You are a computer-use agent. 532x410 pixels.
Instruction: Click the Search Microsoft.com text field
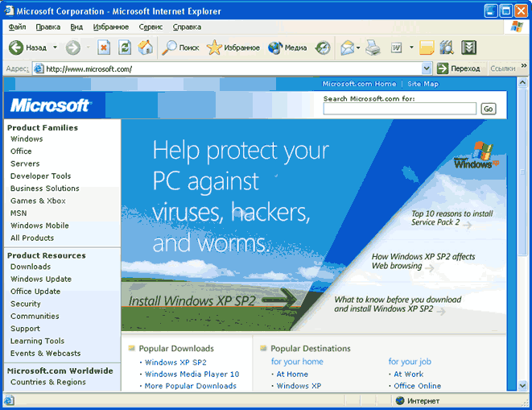tap(400, 109)
